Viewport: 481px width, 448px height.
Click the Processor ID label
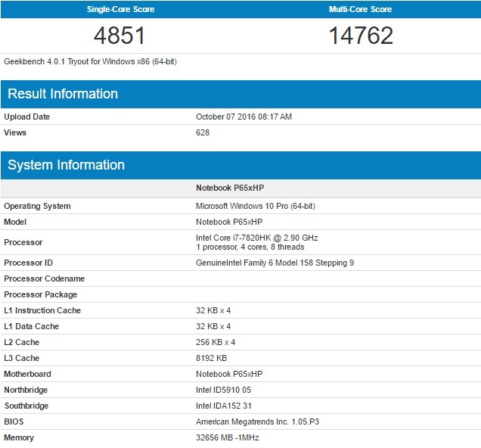tap(28, 263)
